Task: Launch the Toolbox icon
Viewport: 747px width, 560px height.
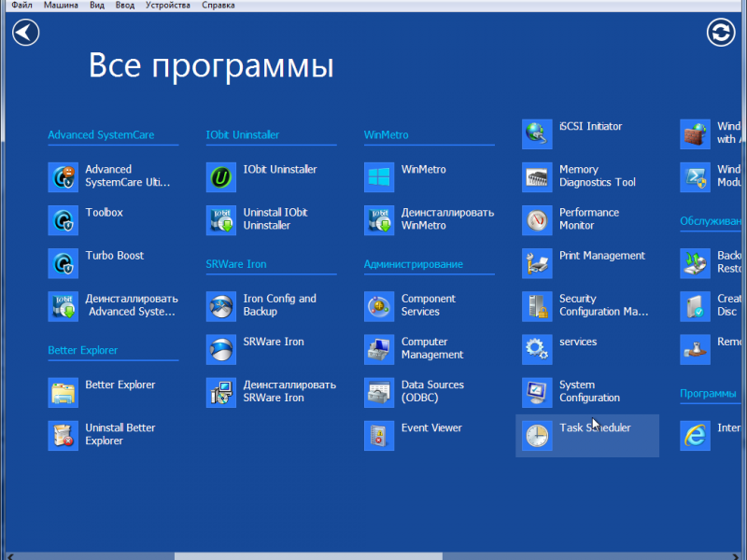Action: tap(63, 220)
